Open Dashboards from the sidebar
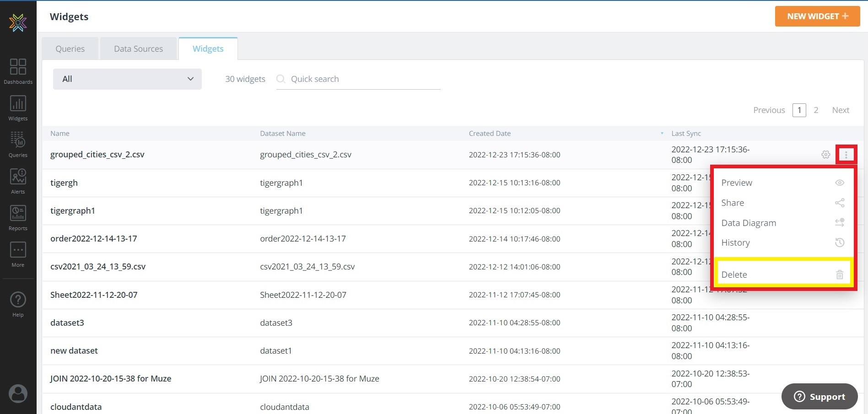This screenshot has height=414, width=868. tap(18, 71)
